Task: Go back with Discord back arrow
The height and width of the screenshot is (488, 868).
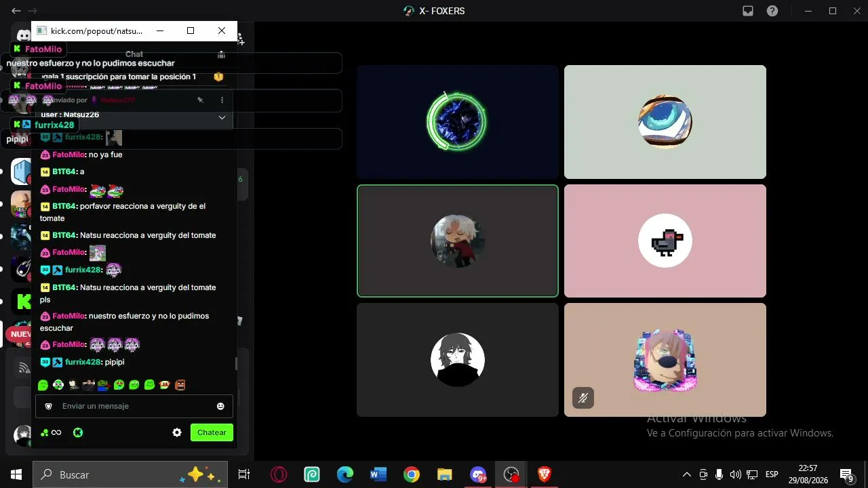Action: tap(16, 11)
